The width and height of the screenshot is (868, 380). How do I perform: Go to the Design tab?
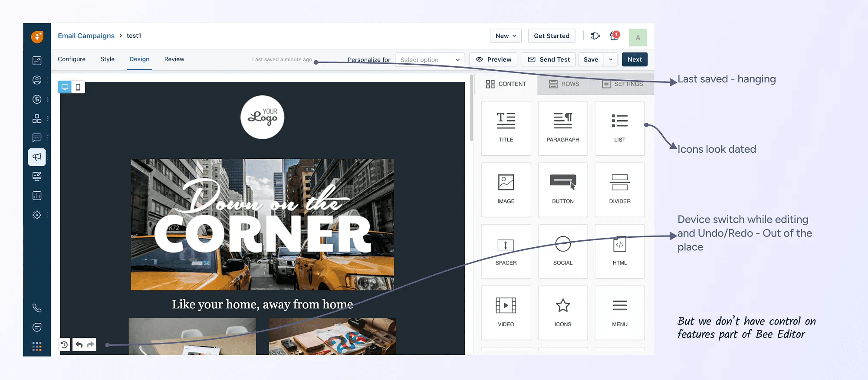click(x=139, y=59)
